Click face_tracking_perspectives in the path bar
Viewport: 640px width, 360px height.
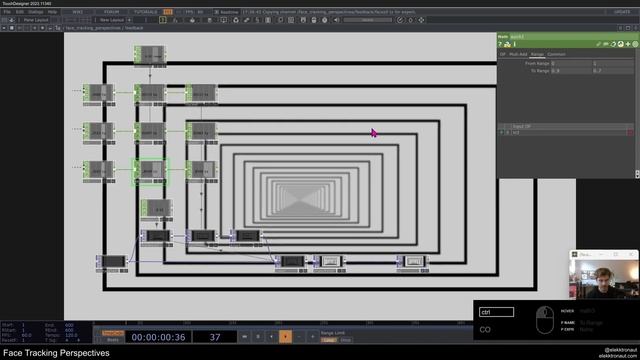tap(93, 28)
